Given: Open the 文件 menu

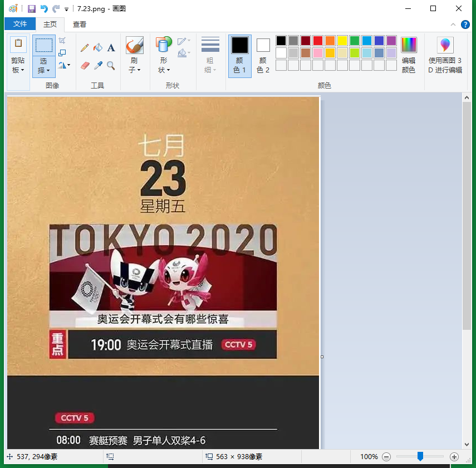Looking at the screenshot, I should [20, 24].
